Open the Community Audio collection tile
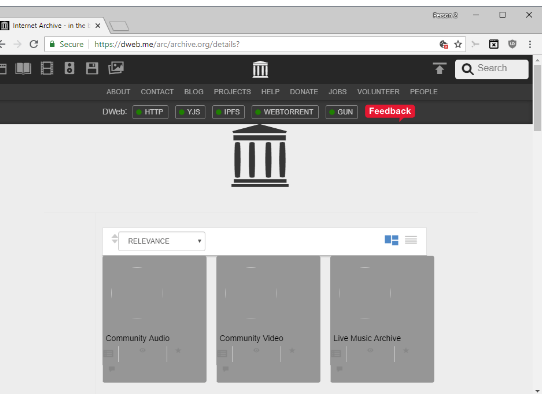Screen dimensions: 542x394 [155, 319]
